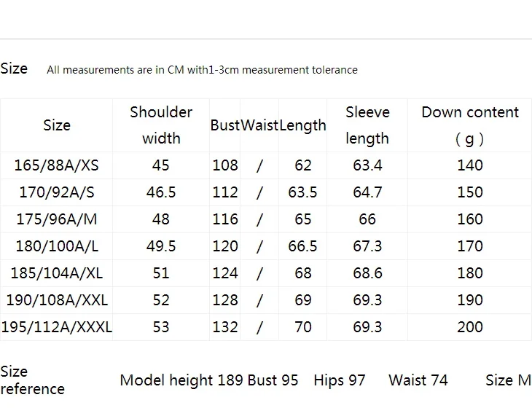The image size is (532, 408).
Task: Click the sleeve length value 67.3
Action: [x=367, y=246]
